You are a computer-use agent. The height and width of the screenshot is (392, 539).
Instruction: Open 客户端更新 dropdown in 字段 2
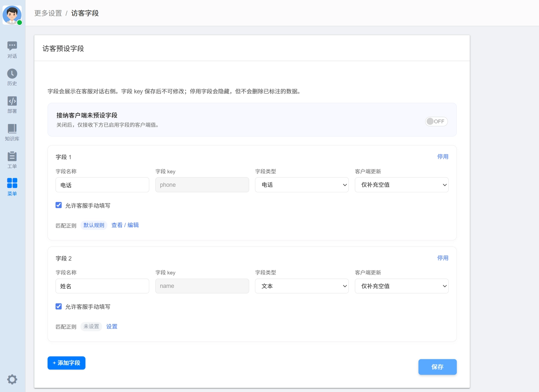pyautogui.click(x=402, y=286)
